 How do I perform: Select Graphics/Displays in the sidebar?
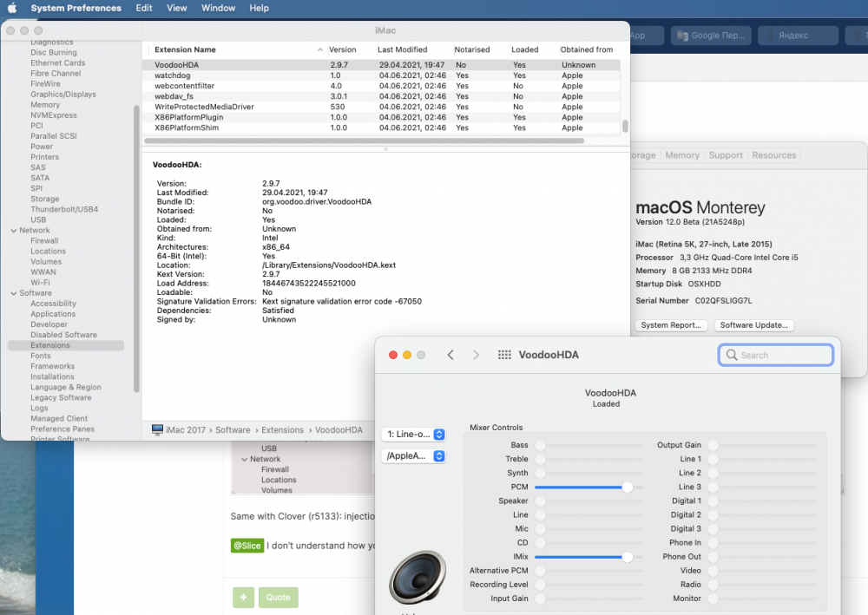coord(63,95)
